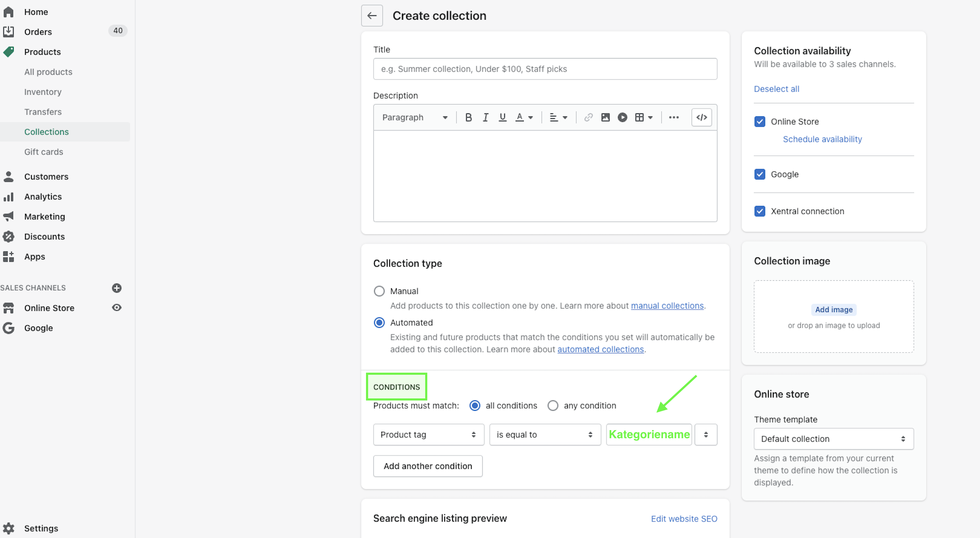Toggle underline formatting in description toolbar
The width and height of the screenshot is (980, 538).
click(502, 117)
